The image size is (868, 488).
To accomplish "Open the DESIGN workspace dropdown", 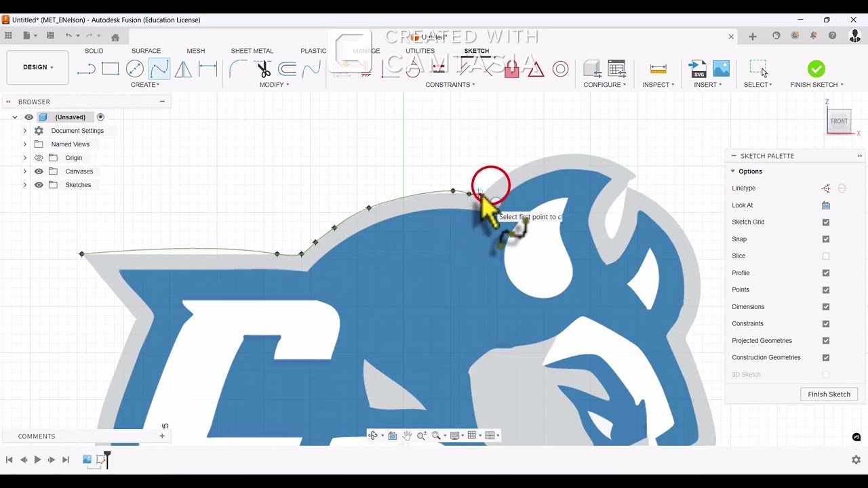I will (38, 67).
